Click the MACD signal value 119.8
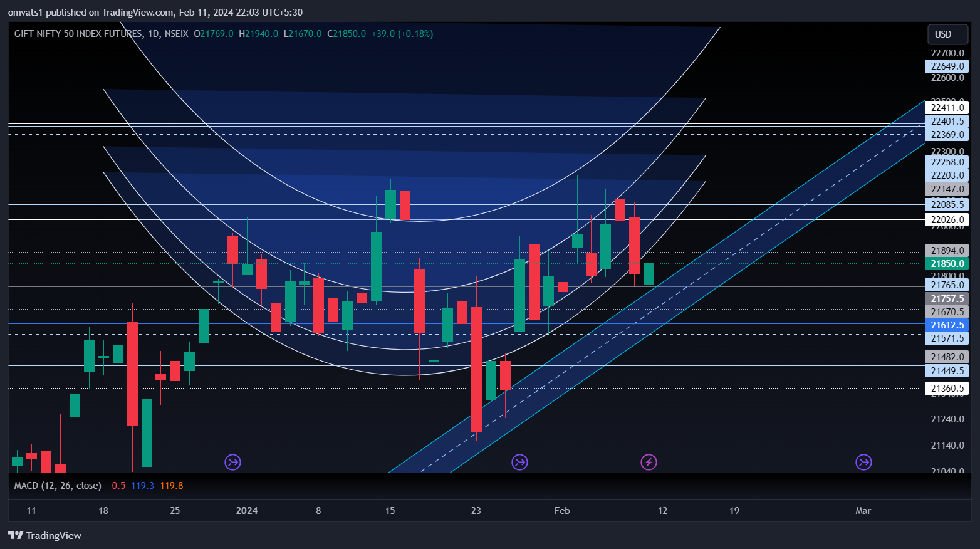The image size is (980, 549). tap(172, 486)
